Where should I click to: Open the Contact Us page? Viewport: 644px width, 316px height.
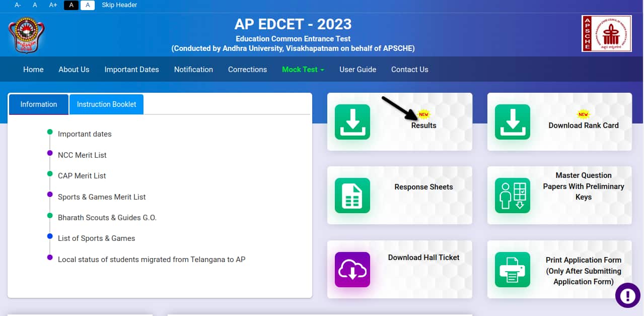point(410,70)
